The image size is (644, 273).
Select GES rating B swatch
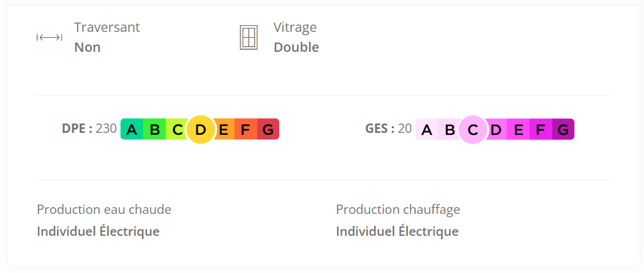pyautogui.click(x=449, y=130)
